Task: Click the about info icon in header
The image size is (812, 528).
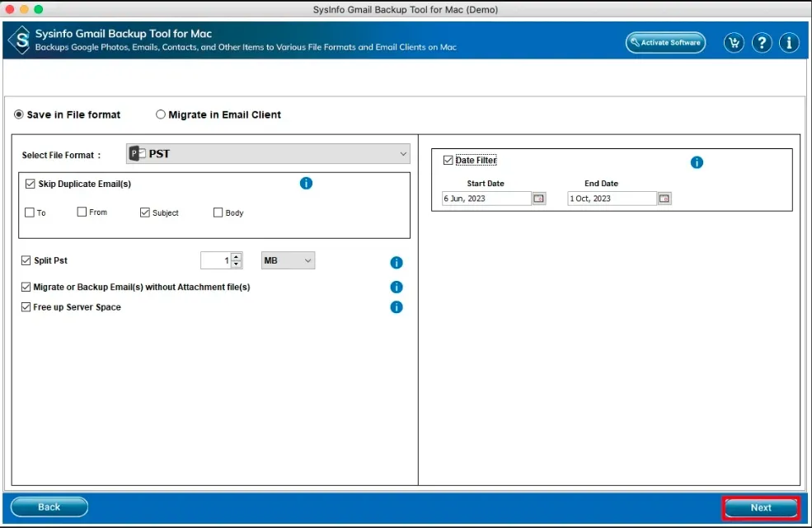Action: coord(789,43)
